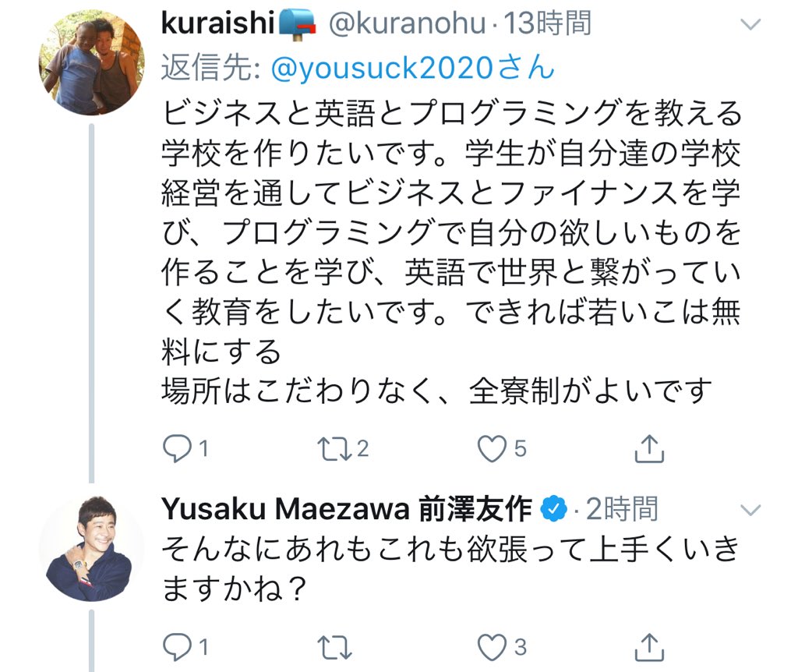Expand menu chevron on Maezawa's tweet
798x672 pixels.
(x=750, y=511)
